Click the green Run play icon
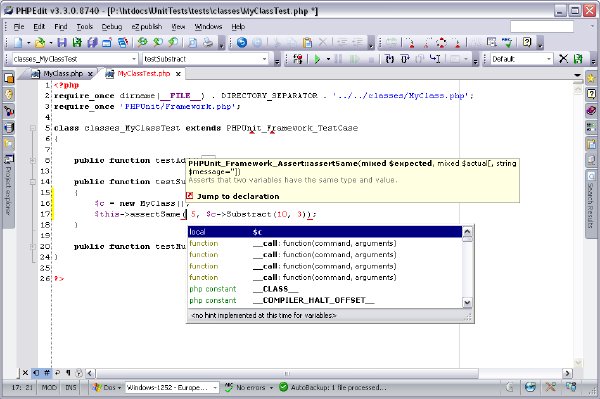 tap(317, 59)
